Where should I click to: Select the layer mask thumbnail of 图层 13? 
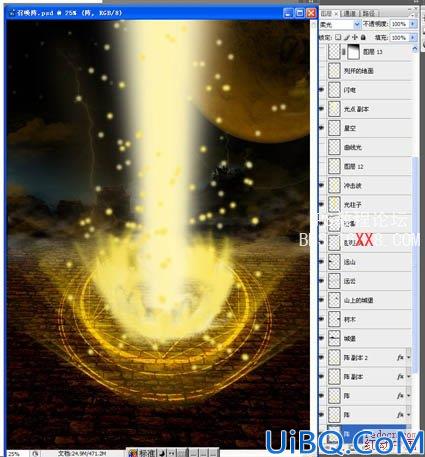tap(354, 52)
